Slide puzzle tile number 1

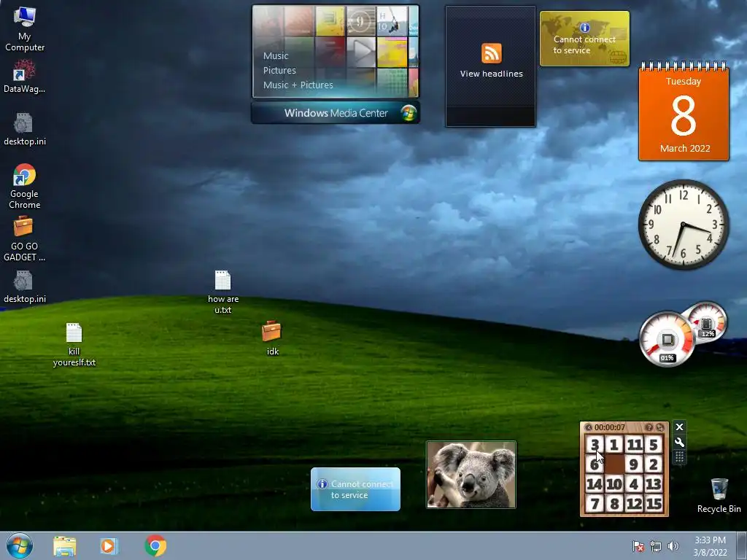(x=614, y=444)
